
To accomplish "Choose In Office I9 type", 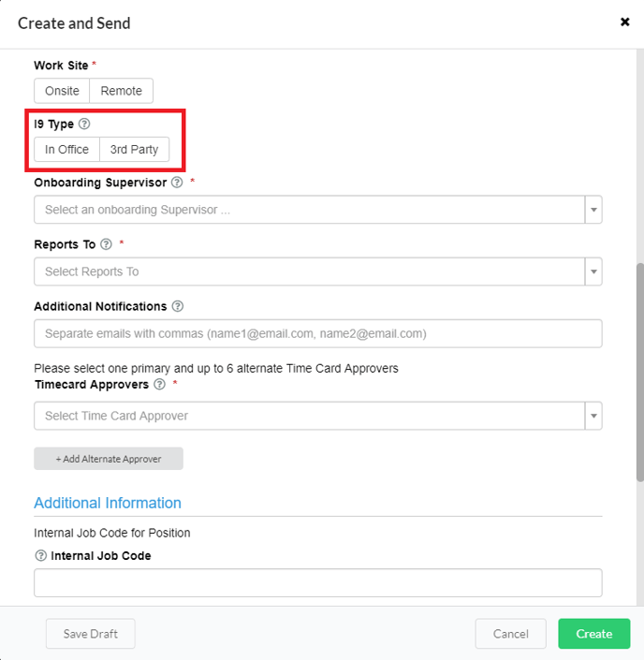I will point(66,150).
